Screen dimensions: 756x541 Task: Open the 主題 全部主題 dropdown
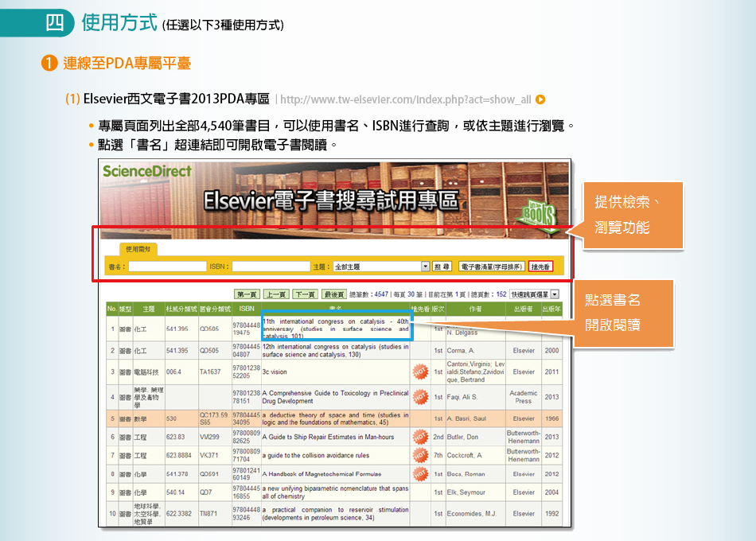click(381, 267)
